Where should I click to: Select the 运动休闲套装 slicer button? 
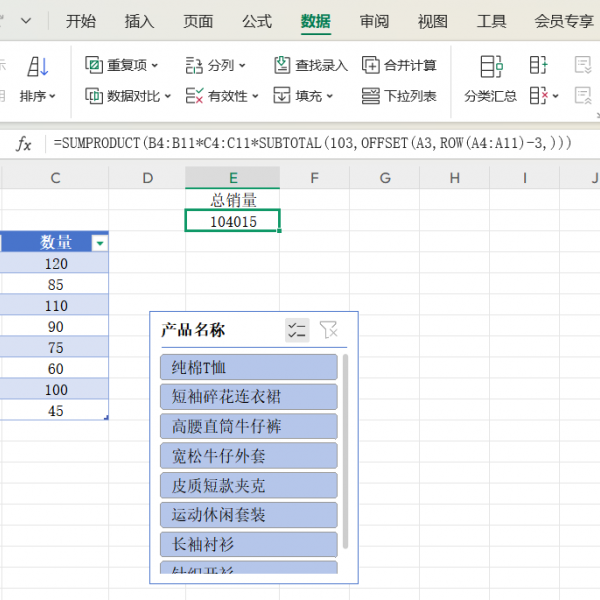pyautogui.click(x=248, y=515)
